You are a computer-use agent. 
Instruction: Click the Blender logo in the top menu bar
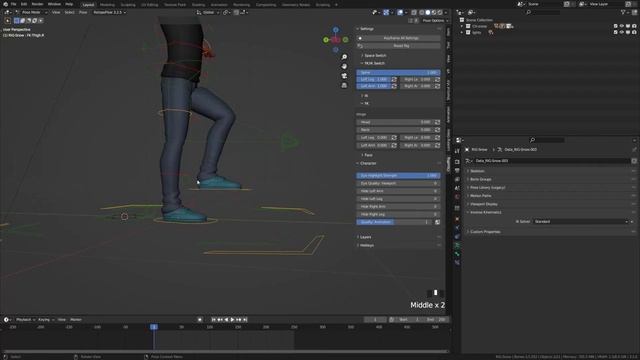[5, 4]
